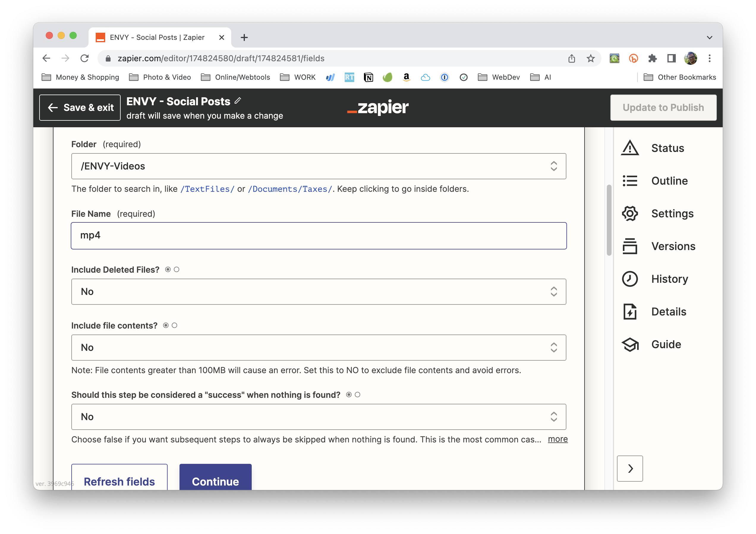Open the 1Password bookmark icon
The height and width of the screenshot is (534, 756).
[445, 77]
